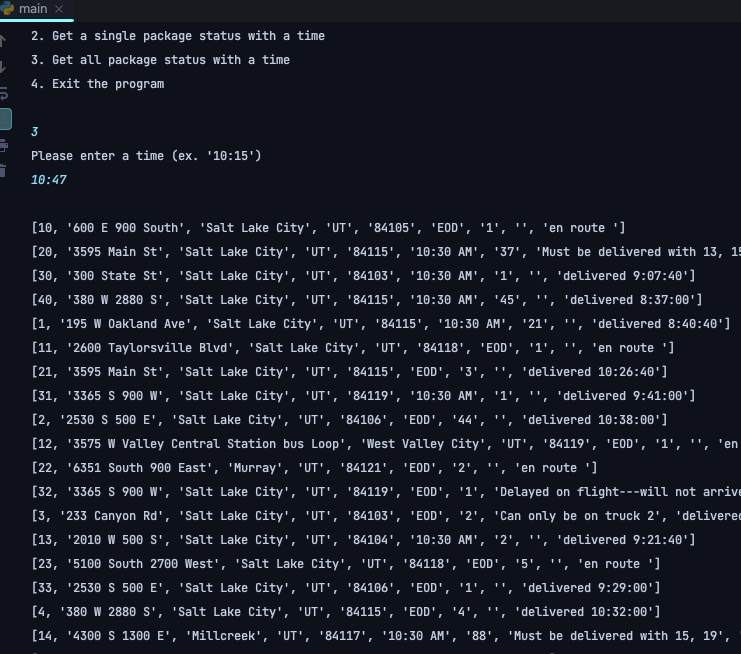This screenshot has height=654, width=741.
Task: Click the entered menu choice 3
Action: point(34,132)
